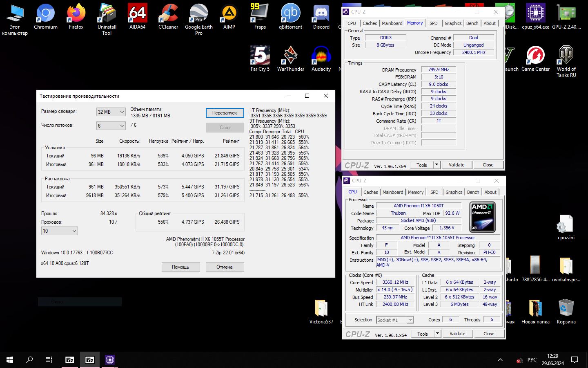
Task: Select the Этот компьютер desktop icon
Action: (15, 19)
